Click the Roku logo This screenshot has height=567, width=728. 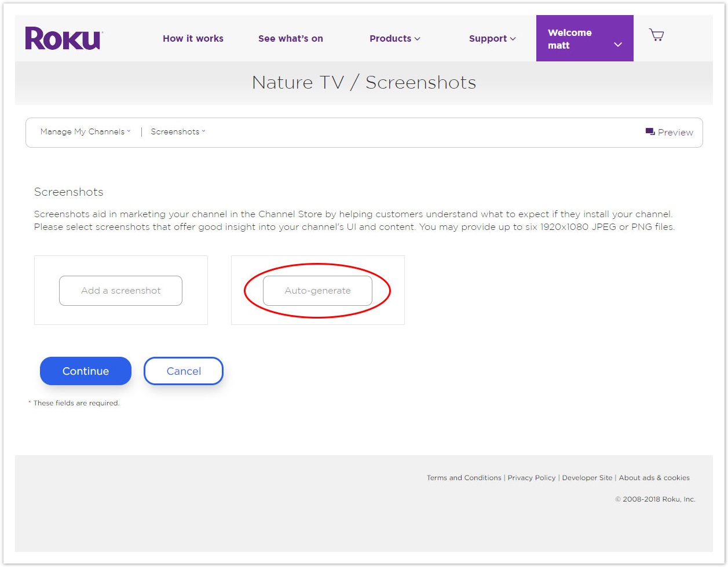click(64, 38)
